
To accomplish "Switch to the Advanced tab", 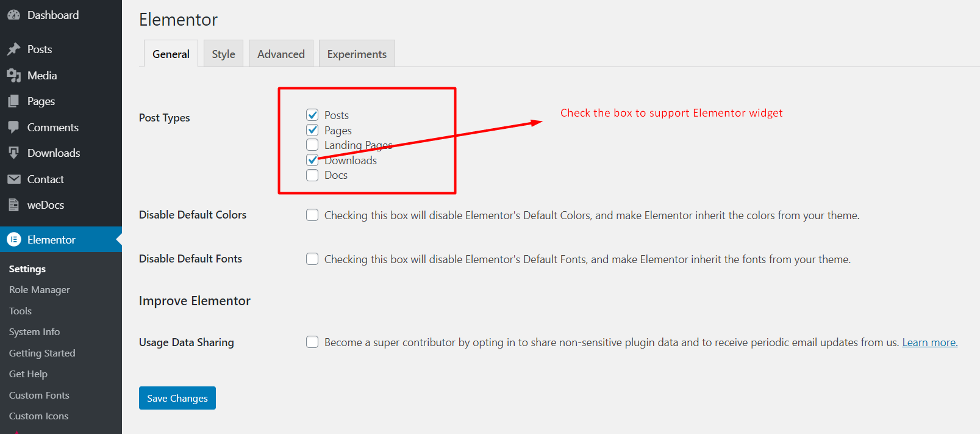I will 281,54.
